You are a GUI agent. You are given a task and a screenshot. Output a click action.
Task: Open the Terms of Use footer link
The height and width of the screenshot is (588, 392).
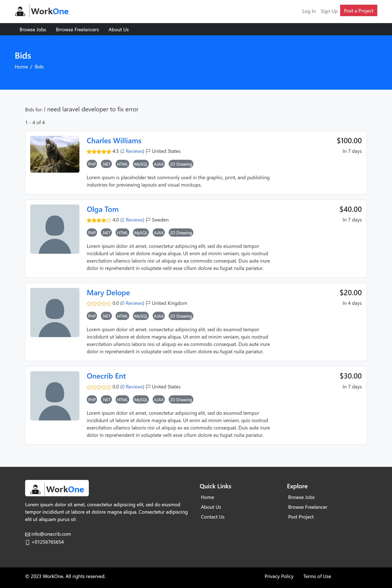pyautogui.click(x=317, y=576)
